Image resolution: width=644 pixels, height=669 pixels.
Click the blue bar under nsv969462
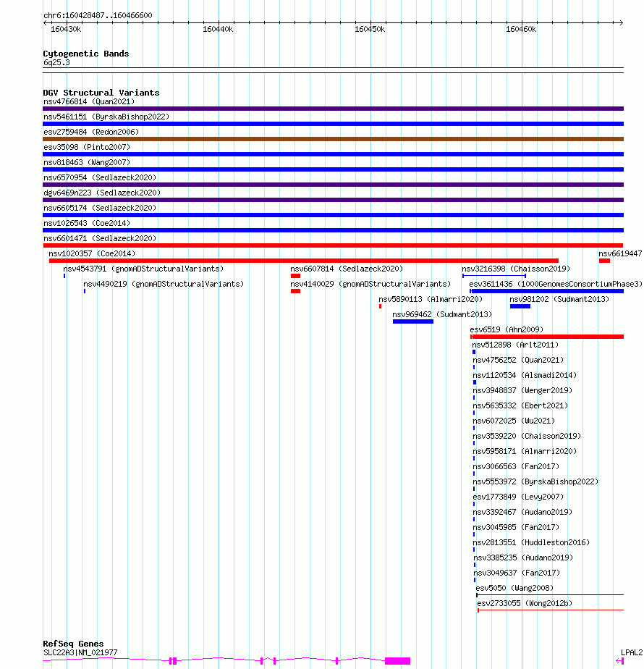tap(413, 321)
